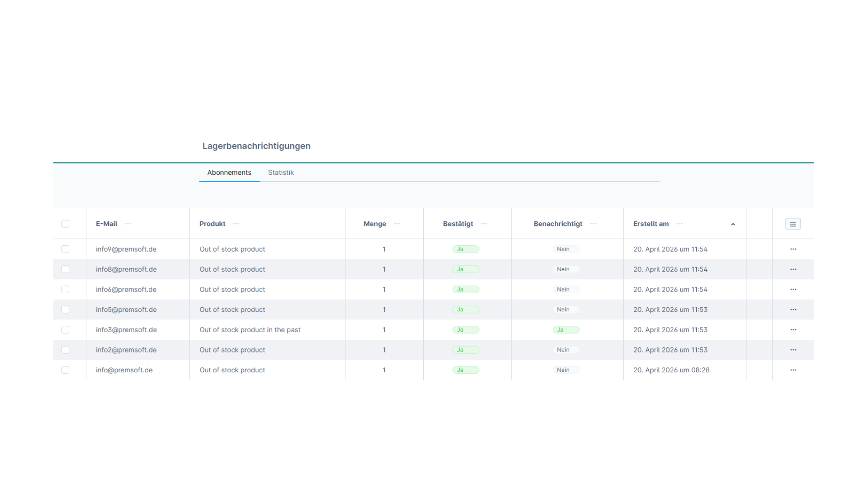868x488 pixels.
Task: Open actions menu for info@premsoft.de row
Action: coord(793,370)
